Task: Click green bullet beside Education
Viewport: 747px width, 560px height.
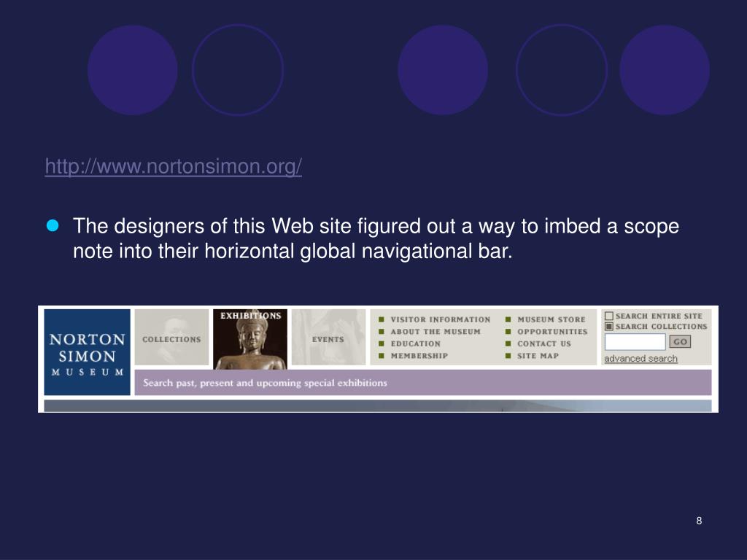Action: 381,343
